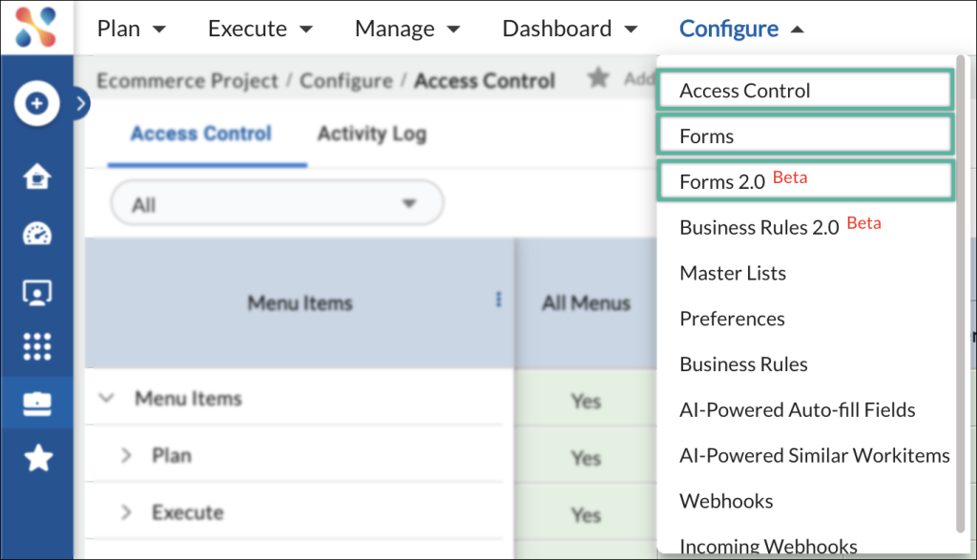The image size is (977, 560).
Task: Open the Home icon in sidebar
Action: point(37,176)
